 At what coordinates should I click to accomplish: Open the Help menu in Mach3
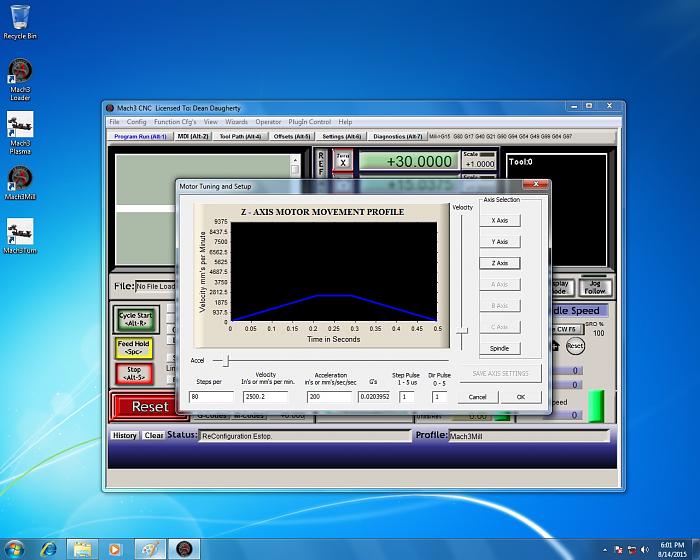345,122
